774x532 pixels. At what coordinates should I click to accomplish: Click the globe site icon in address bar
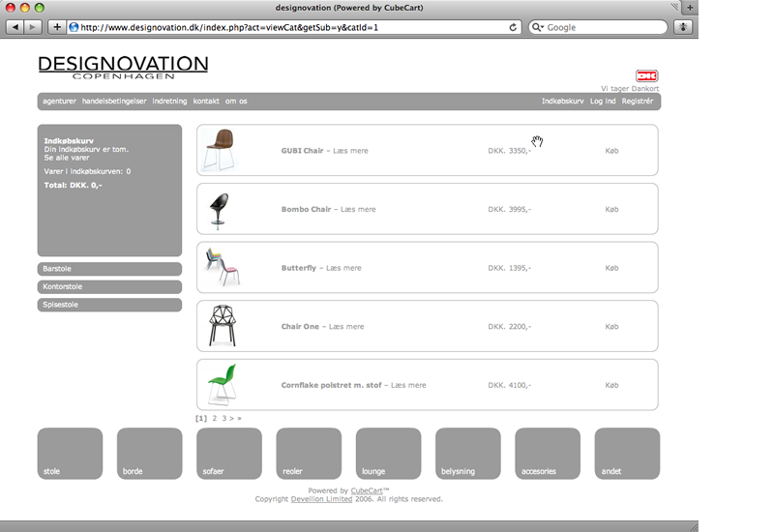(x=74, y=27)
